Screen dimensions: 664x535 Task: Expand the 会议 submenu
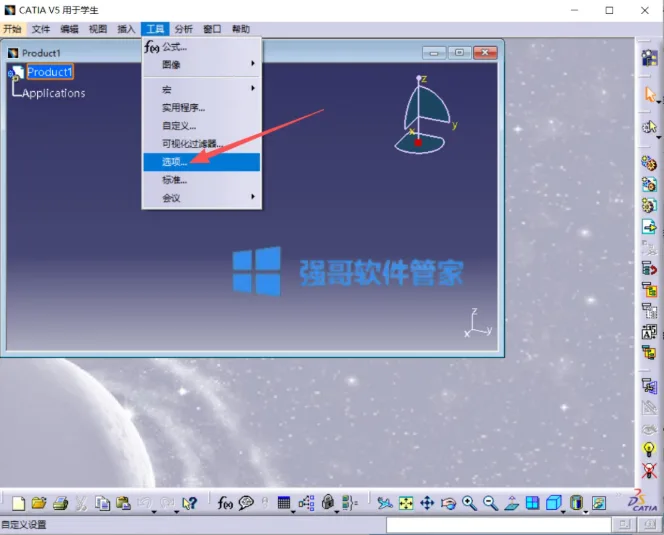pyautogui.click(x=202, y=197)
